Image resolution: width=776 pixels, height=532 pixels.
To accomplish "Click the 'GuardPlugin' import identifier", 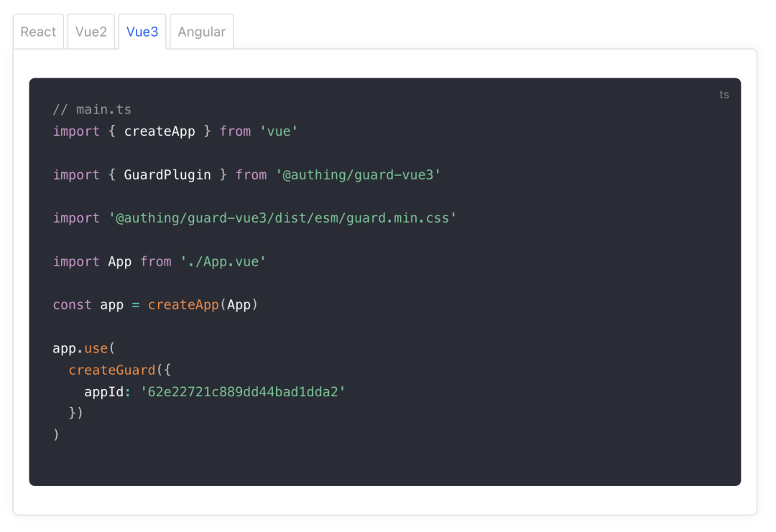I will 167,174.
